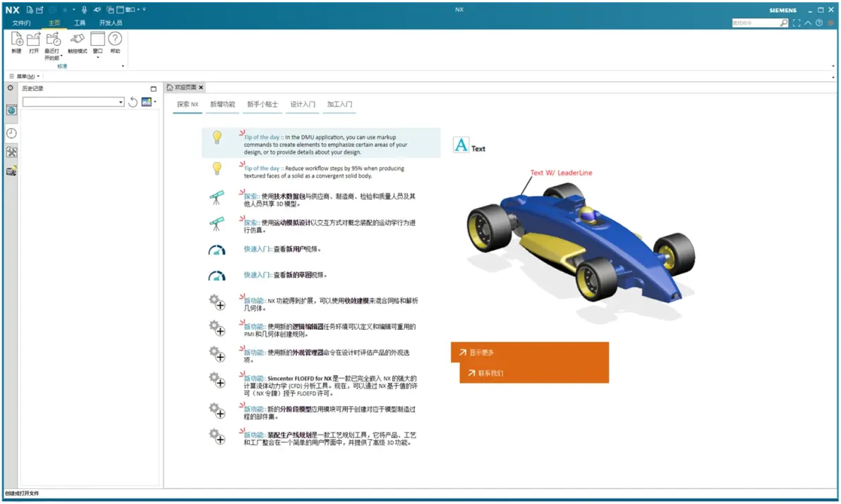Viewport: 841px width, 504px height.
Task: Click the touch mode hand icon in the title bar
Action: (x=97, y=10)
